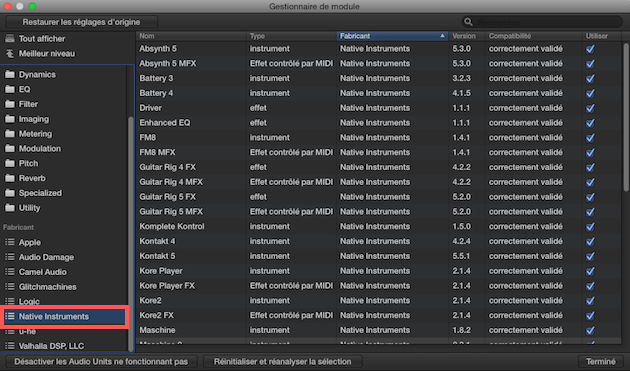Uncheck Utiliser for Kontakt 5
The image size is (630, 371).
pyautogui.click(x=590, y=256)
